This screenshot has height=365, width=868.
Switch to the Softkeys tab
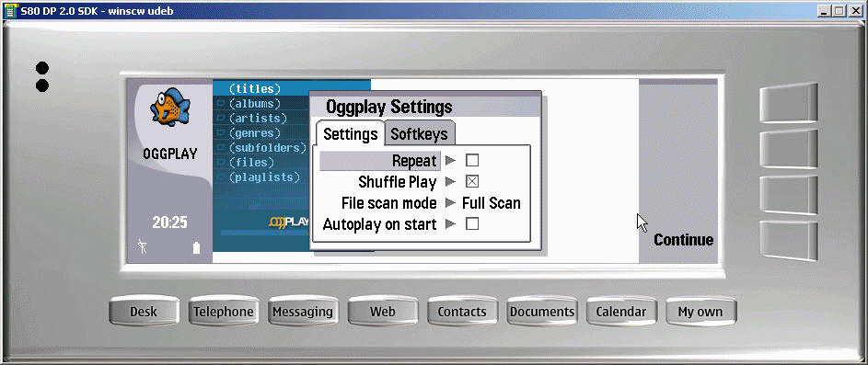tap(419, 134)
